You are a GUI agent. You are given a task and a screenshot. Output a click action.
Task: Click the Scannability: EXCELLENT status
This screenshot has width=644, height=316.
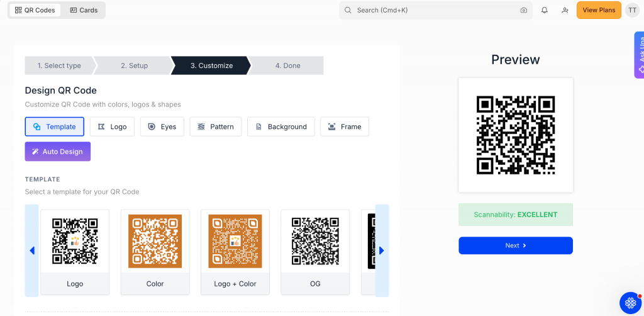(516, 215)
